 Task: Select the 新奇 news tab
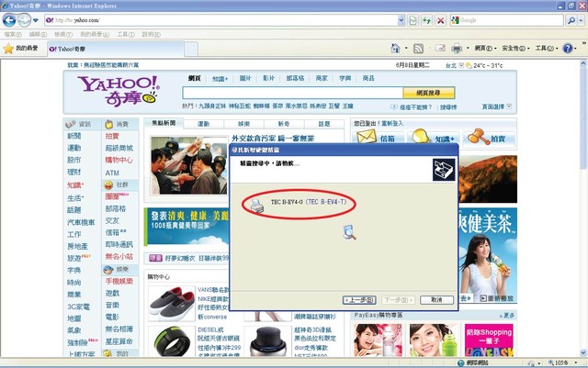(x=284, y=124)
